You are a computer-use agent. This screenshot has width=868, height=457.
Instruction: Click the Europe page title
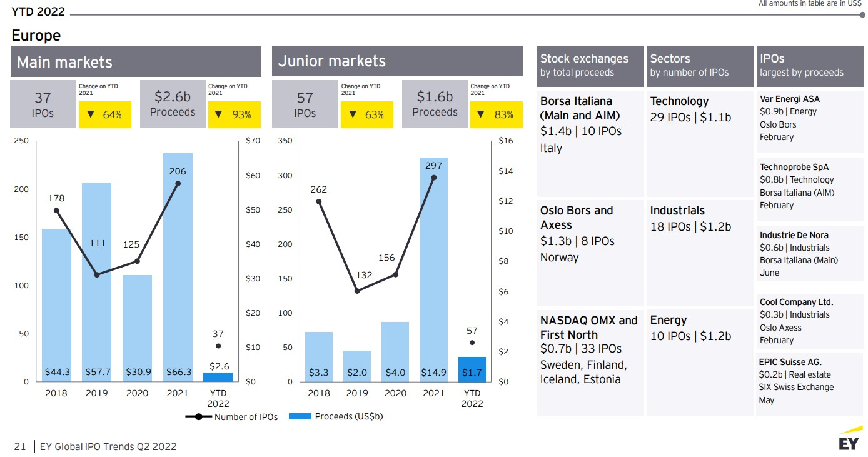click(x=36, y=36)
